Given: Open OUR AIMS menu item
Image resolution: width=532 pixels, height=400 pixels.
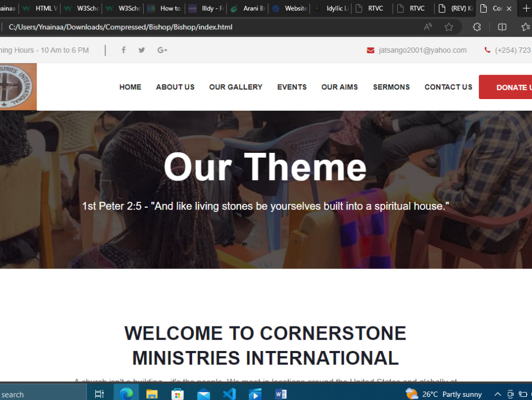Looking at the screenshot, I should [339, 87].
